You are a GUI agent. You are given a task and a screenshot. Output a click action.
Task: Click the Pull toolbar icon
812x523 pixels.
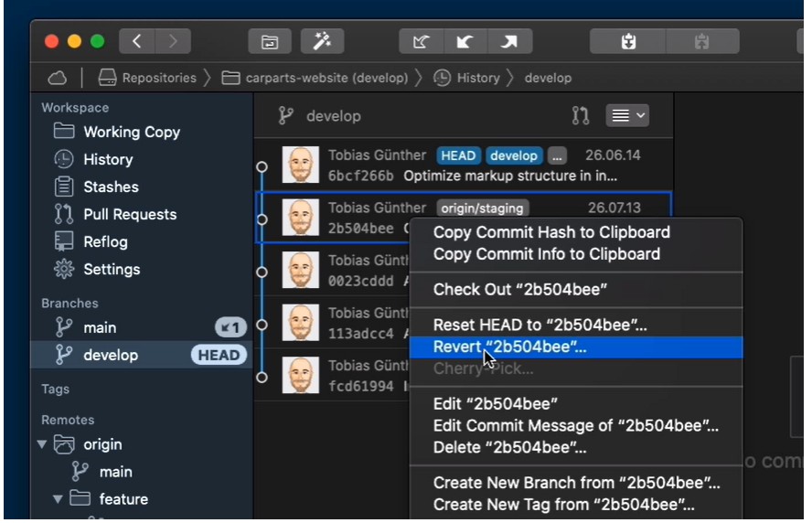[x=465, y=41]
